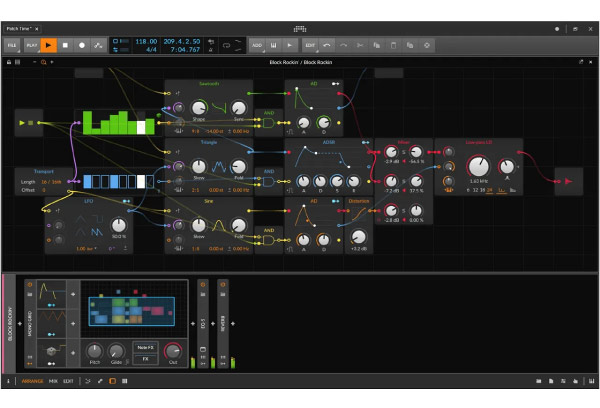
Task: Toggle the EQ-5 device power button
Action: (x=203, y=285)
